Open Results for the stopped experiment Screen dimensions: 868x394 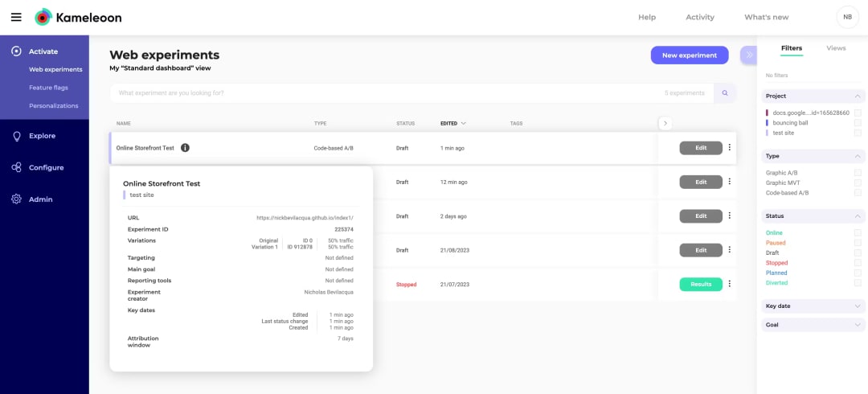pyautogui.click(x=701, y=285)
